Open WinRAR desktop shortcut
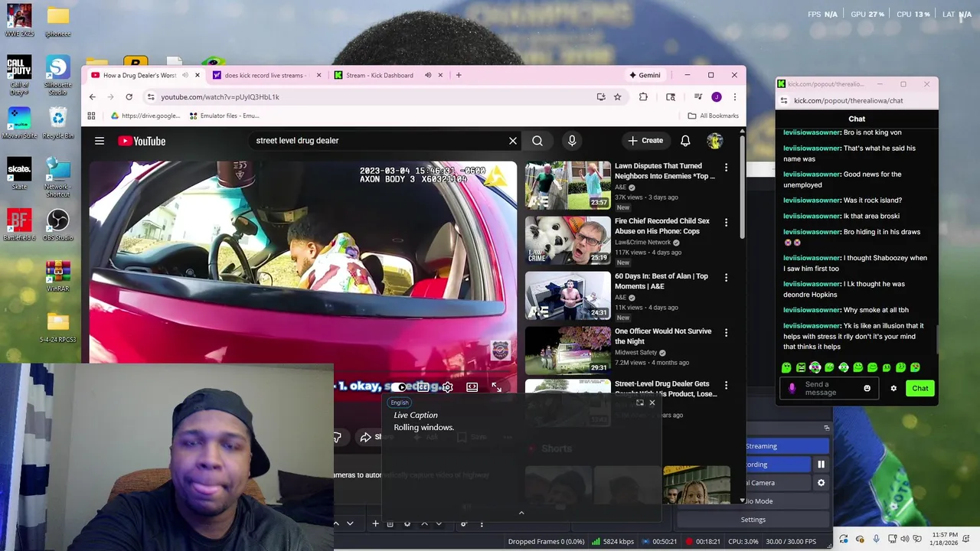This screenshot has width=980, height=551. [x=57, y=276]
